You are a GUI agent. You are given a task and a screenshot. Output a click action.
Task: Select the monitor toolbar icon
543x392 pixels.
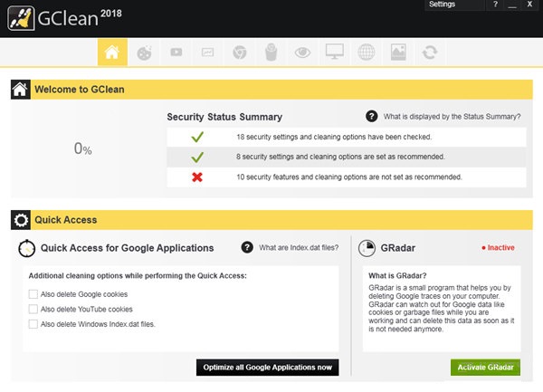click(x=334, y=53)
